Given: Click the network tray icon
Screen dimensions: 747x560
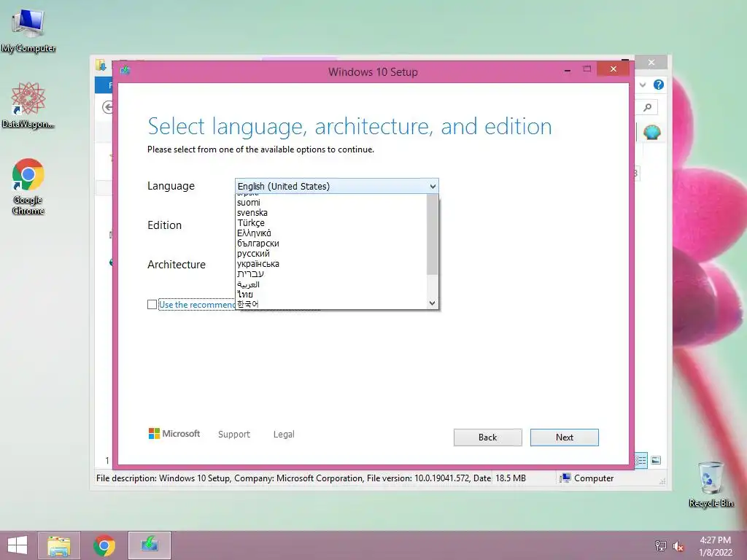Looking at the screenshot, I should coord(661,545).
